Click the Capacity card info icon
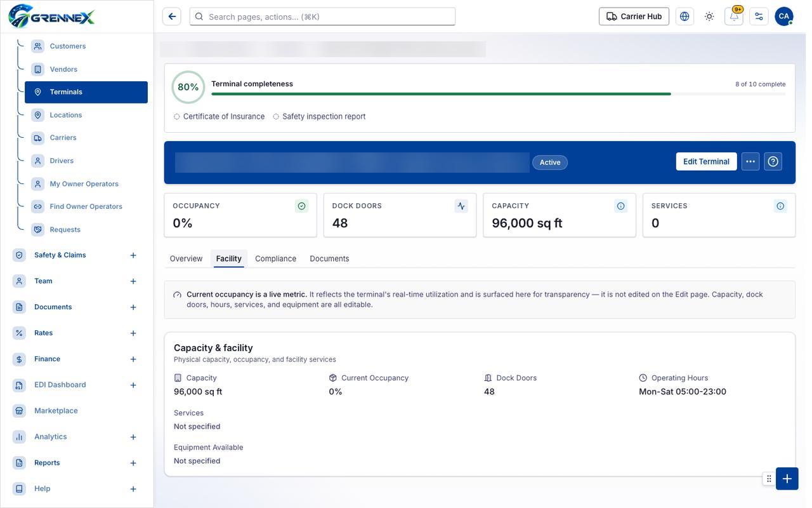The height and width of the screenshot is (508, 812). click(621, 206)
